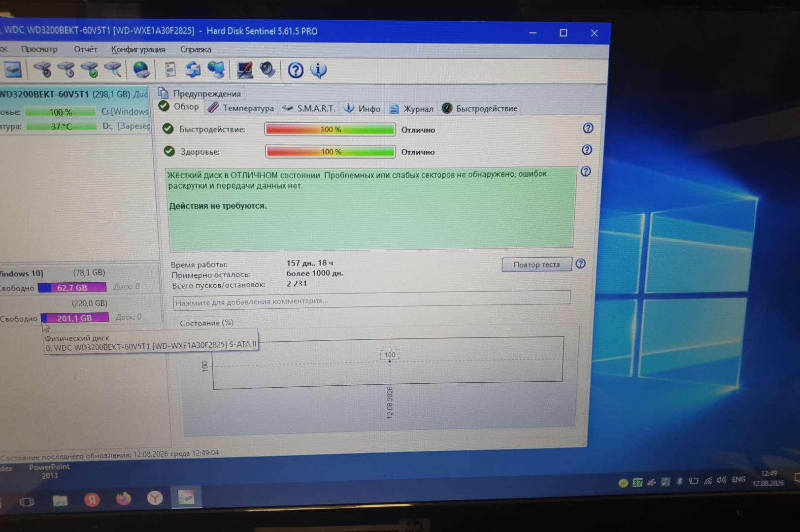Click the Task View taskbar button
This screenshot has width=800, height=532.
click(27, 502)
